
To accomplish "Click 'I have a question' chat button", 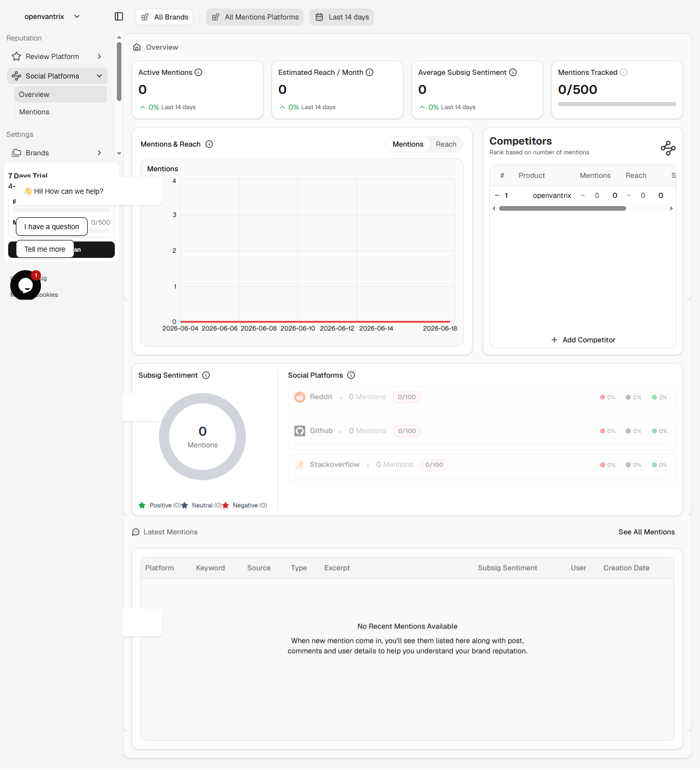I will tap(52, 227).
